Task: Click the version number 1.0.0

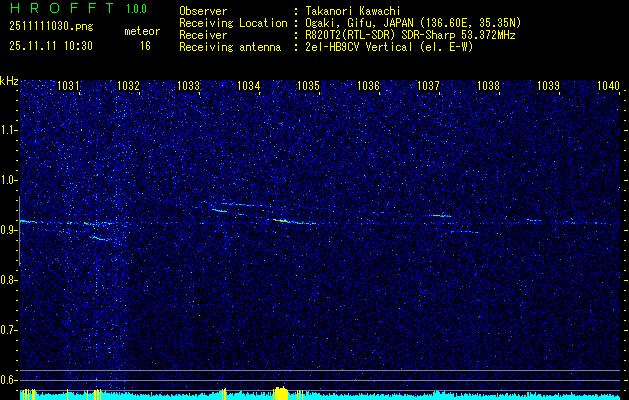Action: [x=136, y=8]
